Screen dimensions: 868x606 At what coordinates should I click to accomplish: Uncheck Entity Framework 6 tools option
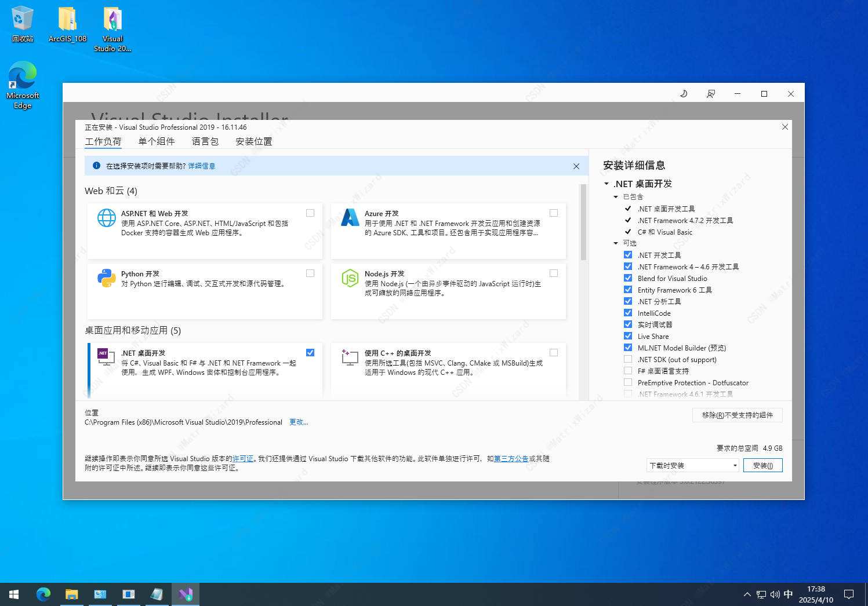[x=628, y=290]
